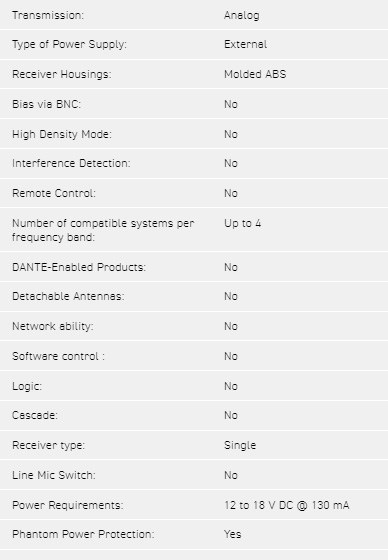Click the Analog transmission value
388x560 pixels.
[242, 15]
